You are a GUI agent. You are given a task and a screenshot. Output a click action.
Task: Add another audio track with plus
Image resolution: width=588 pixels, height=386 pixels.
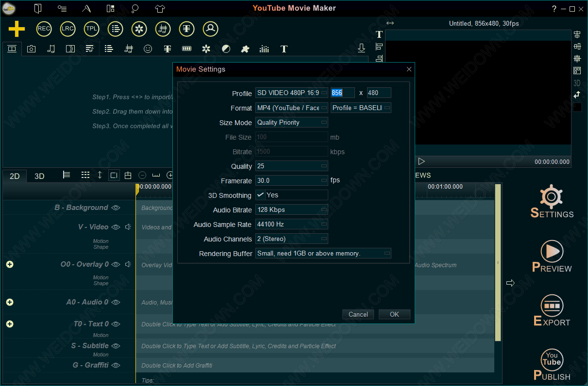point(10,302)
